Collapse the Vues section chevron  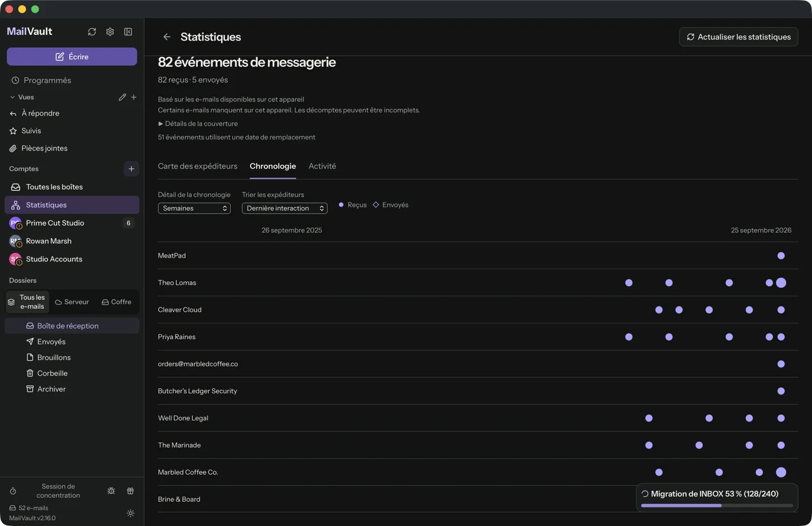pos(12,97)
